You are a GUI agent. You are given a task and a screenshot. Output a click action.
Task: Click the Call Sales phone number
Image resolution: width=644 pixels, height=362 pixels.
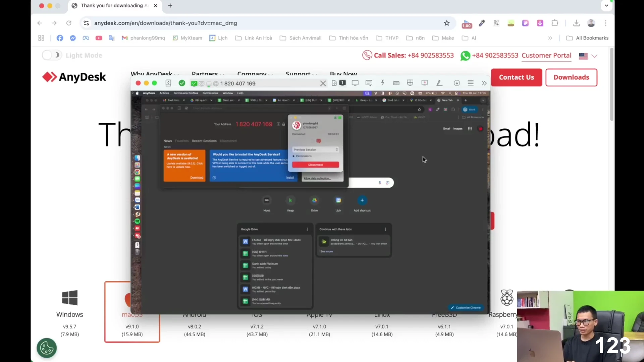430,56
